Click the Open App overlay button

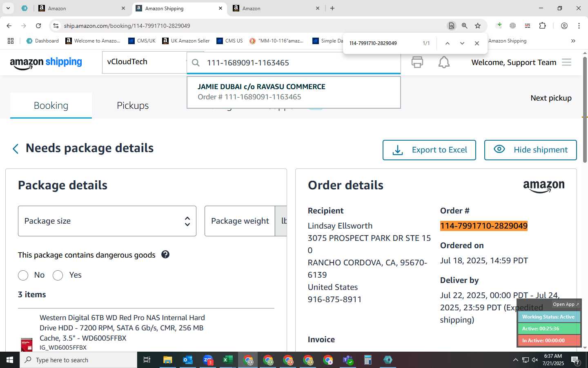566,304
